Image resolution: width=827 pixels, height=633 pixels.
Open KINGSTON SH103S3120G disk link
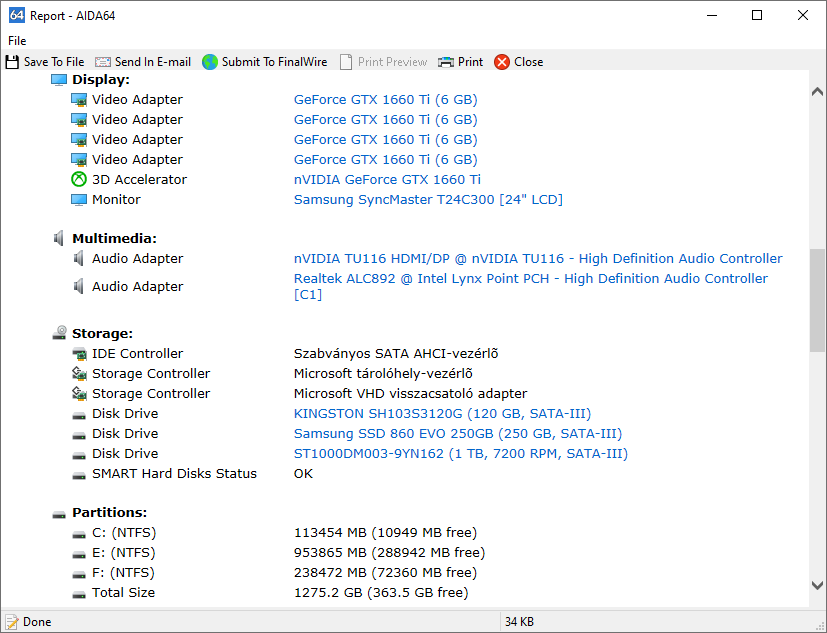(x=443, y=414)
